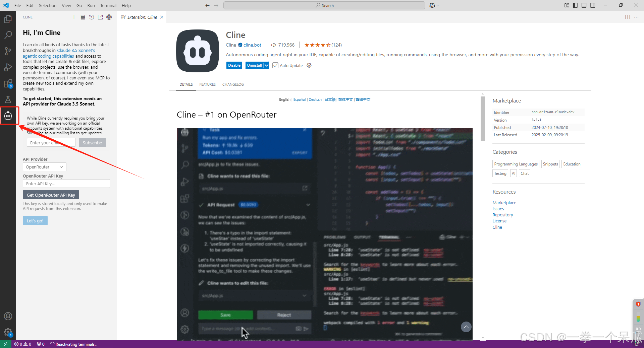Image resolution: width=644 pixels, height=348 pixels.
Task: Click the command center Search box
Action: pyautogui.click(x=324, y=5)
